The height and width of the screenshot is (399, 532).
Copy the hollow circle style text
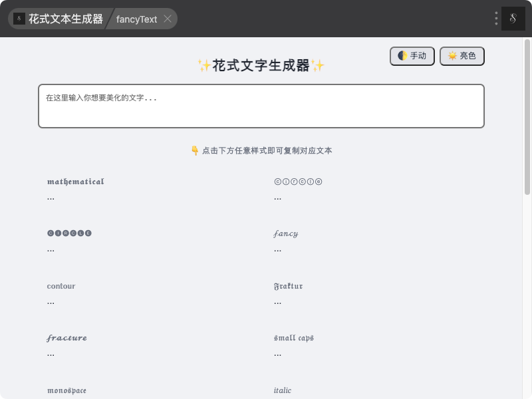coord(298,189)
